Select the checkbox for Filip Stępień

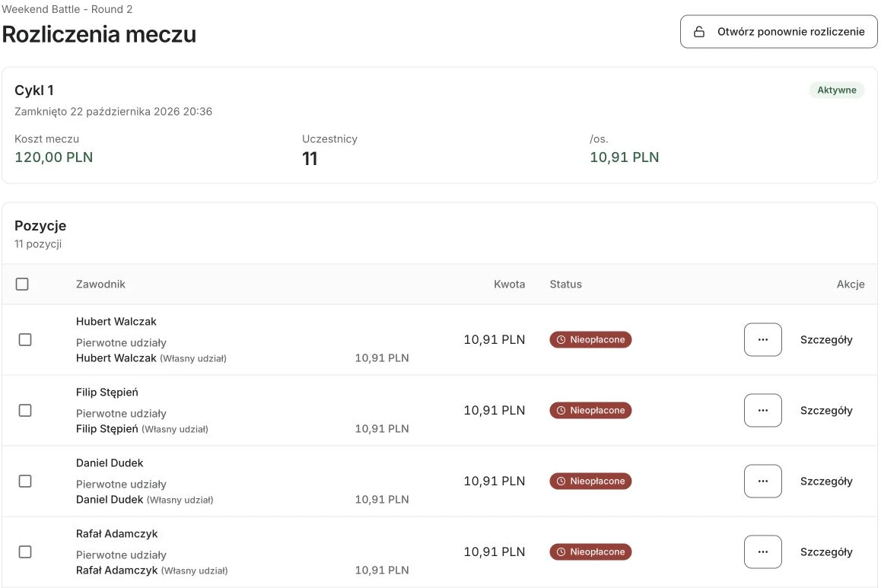(x=25, y=411)
